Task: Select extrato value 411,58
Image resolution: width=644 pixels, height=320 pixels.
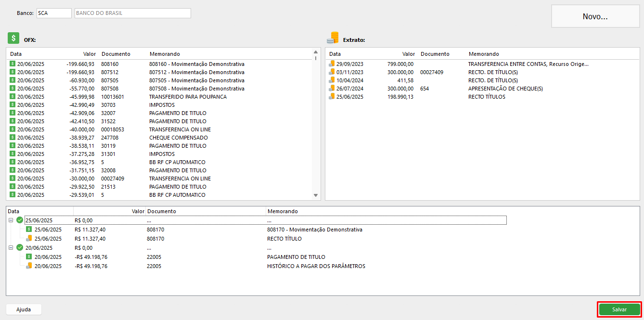Action: coord(405,80)
